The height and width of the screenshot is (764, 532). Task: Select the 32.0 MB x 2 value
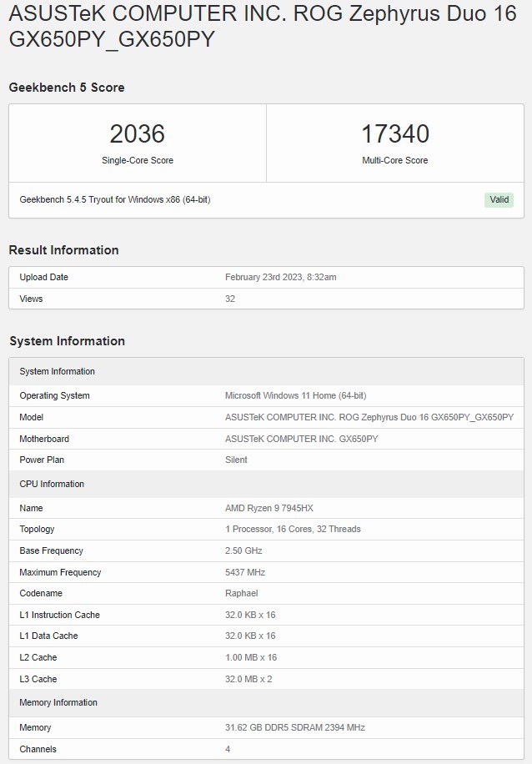248,679
